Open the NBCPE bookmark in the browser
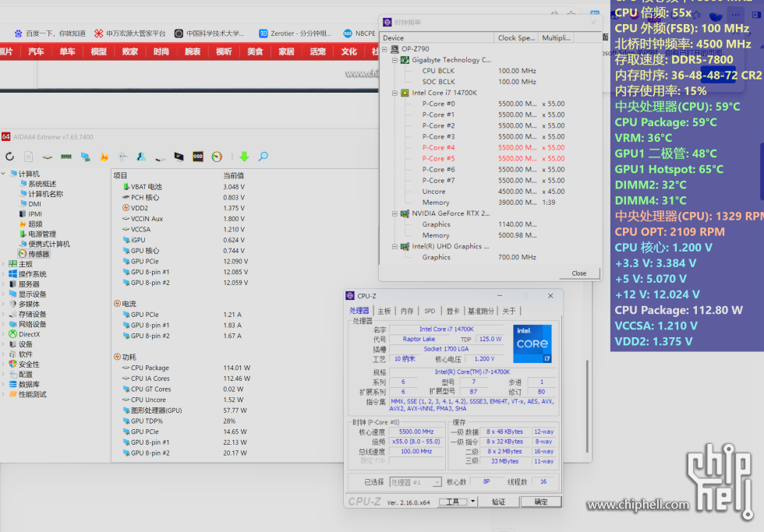 tap(359, 33)
